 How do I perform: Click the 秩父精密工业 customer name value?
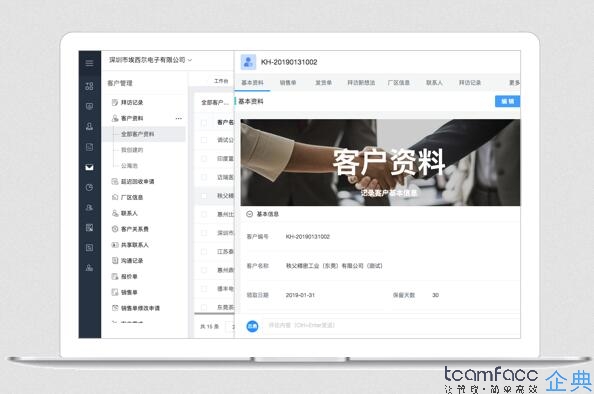334,266
